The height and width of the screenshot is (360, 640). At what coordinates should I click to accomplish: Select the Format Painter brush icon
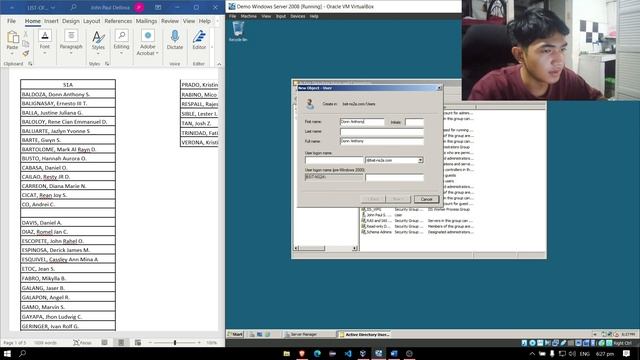(26, 53)
